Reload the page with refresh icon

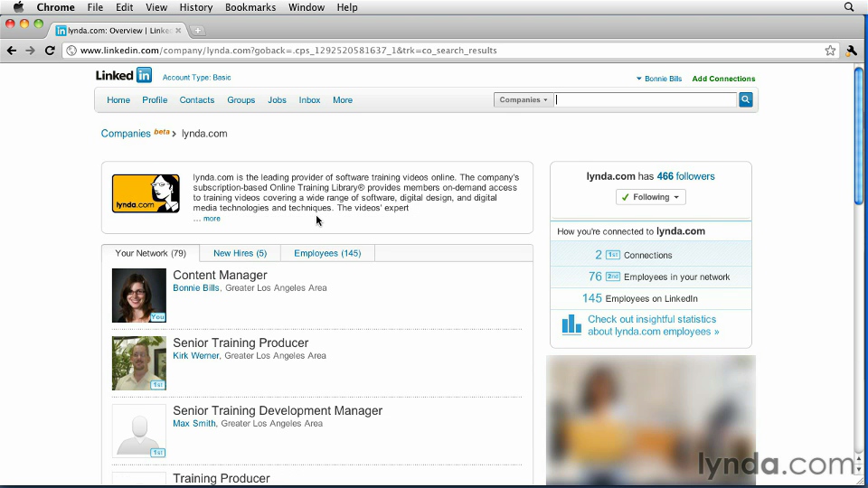tap(49, 51)
